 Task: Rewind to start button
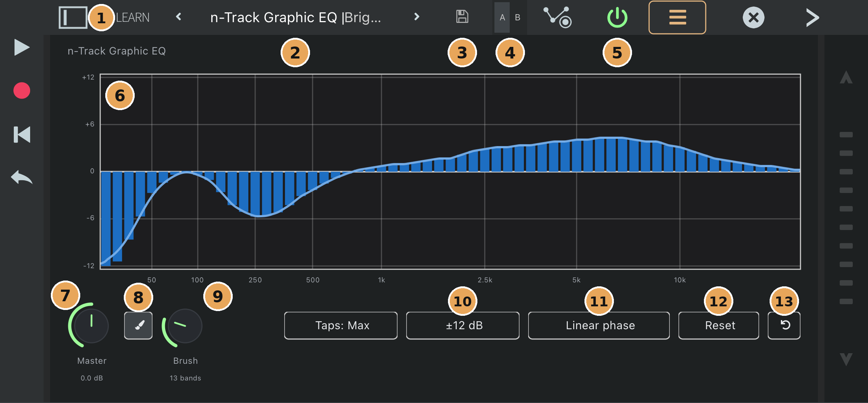coord(22,134)
